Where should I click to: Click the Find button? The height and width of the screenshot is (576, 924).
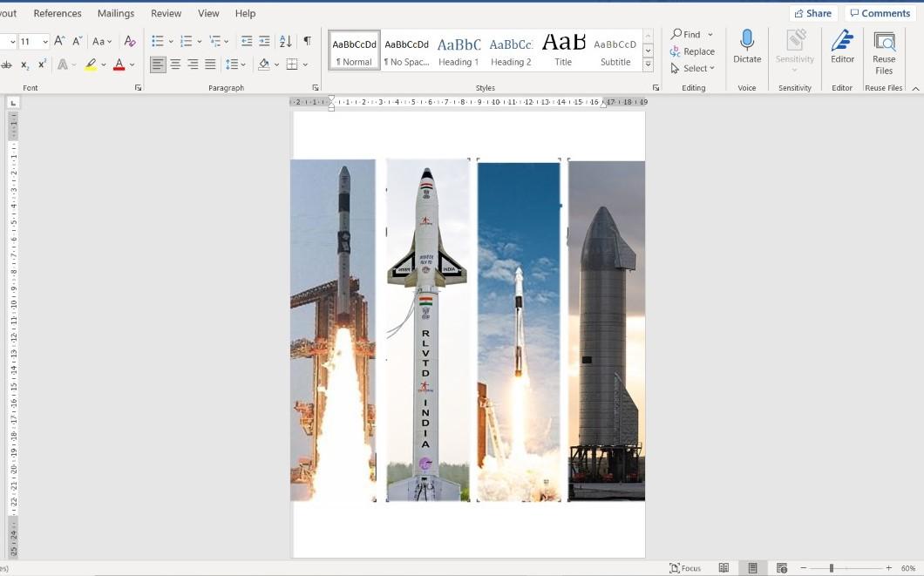[x=685, y=35]
